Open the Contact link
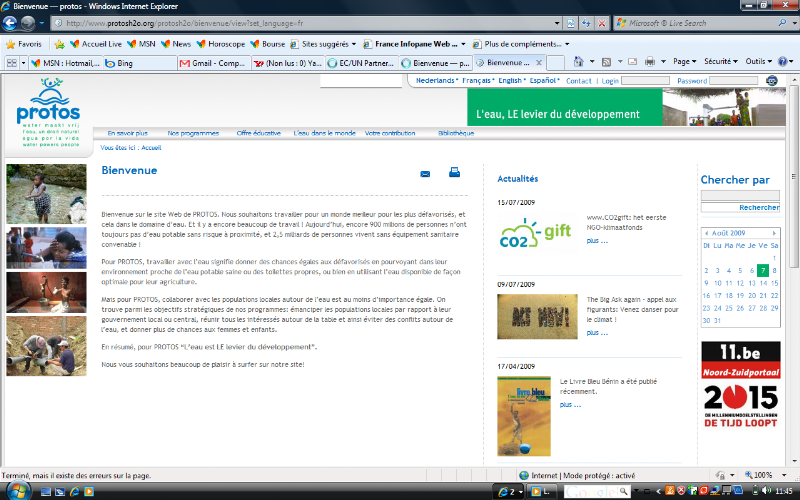800x500 pixels. (x=579, y=81)
